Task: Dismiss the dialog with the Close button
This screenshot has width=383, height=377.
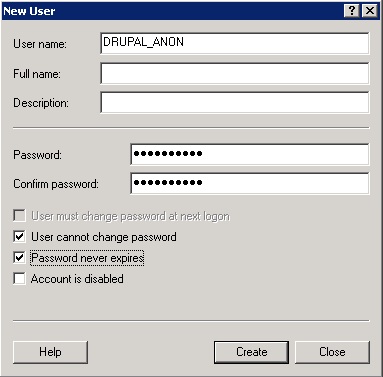Action: pos(332,352)
